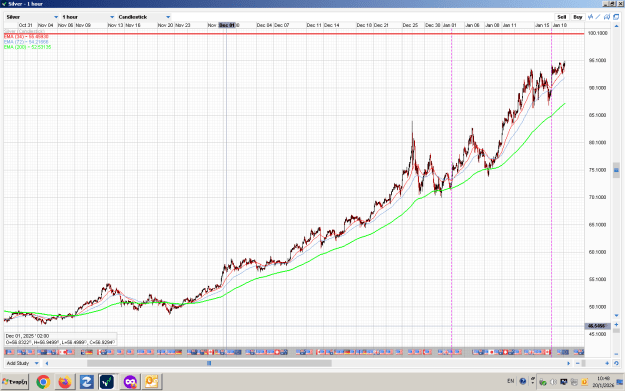Image resolution: width=625 pixels, height=391 pixels.
Task: Click the highlighted Dec 01 date label
Action: click(227, 25)
